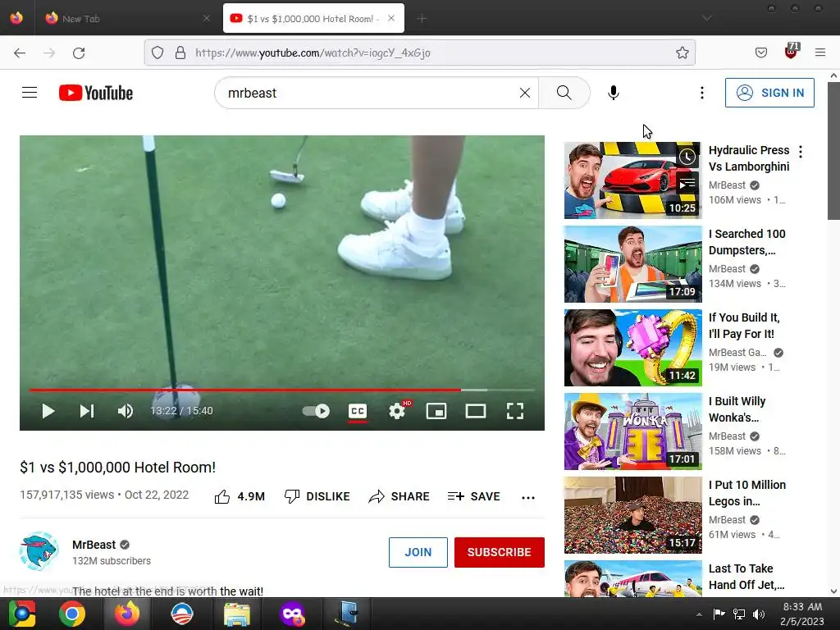
Task: Share the video
Action: 399,496
